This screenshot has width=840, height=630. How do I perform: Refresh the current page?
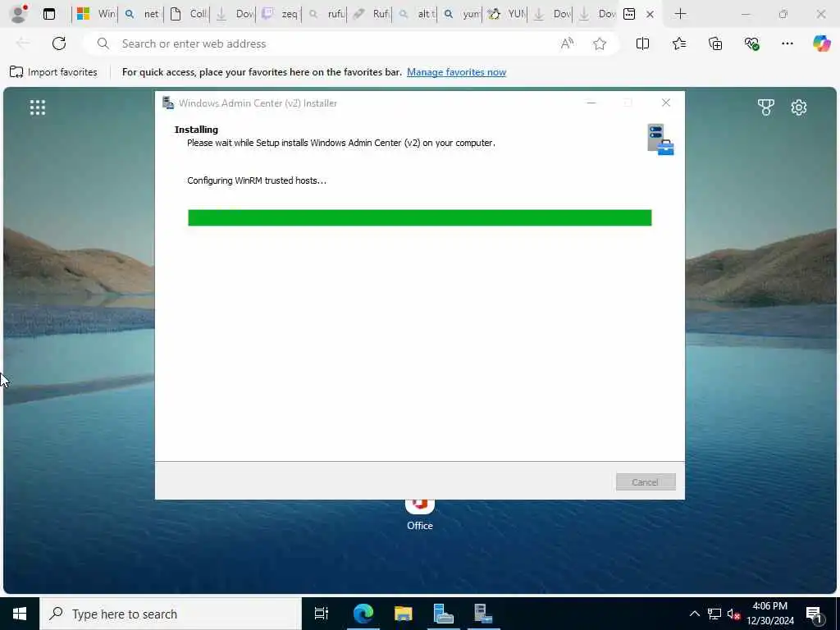pyautogui.click(x=59, y=43)
